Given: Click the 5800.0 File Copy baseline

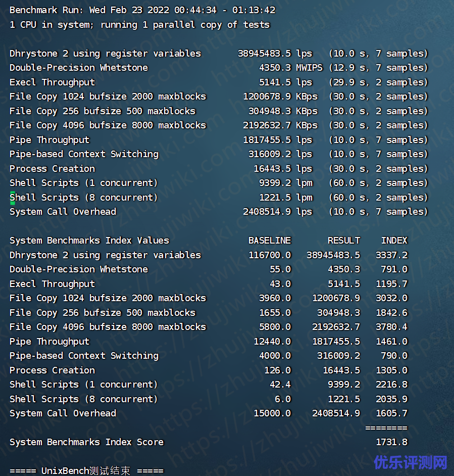Looking at the screenshot, I should coord(275,327).
